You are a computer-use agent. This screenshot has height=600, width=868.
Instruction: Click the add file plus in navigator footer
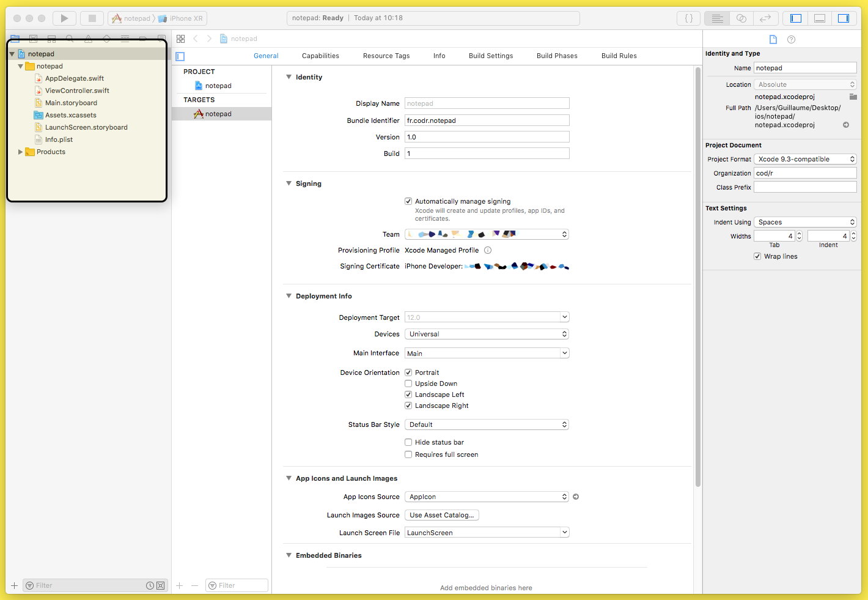tap(15, 585)
